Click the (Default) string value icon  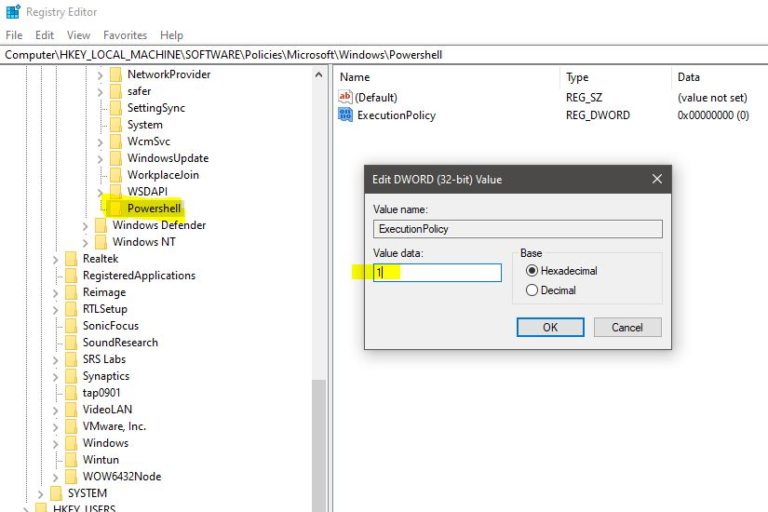point(345,97)
